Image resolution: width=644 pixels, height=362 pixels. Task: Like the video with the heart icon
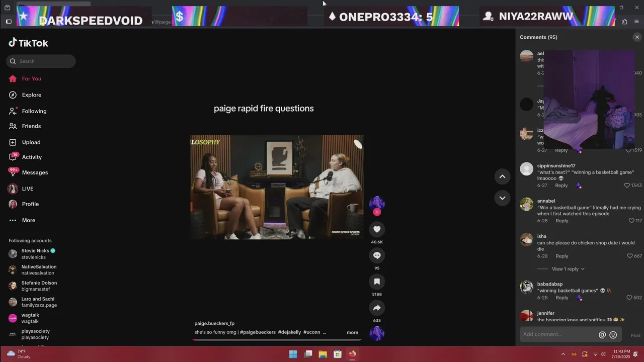[x=377, y=229]
